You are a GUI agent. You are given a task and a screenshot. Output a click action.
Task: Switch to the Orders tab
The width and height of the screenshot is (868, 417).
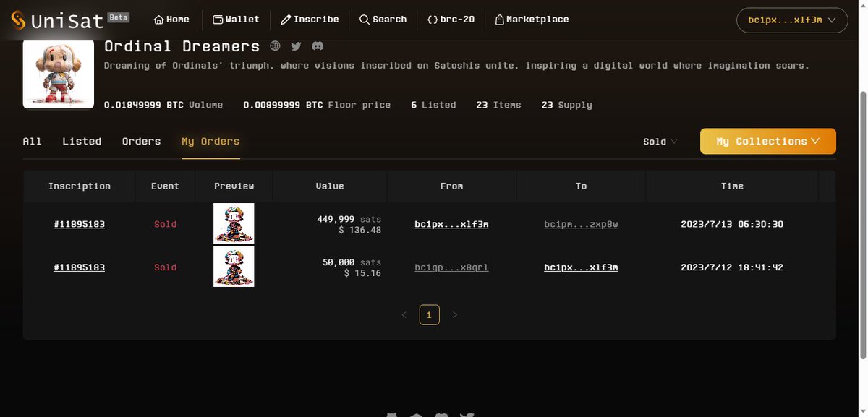click(x=141, y=141)
